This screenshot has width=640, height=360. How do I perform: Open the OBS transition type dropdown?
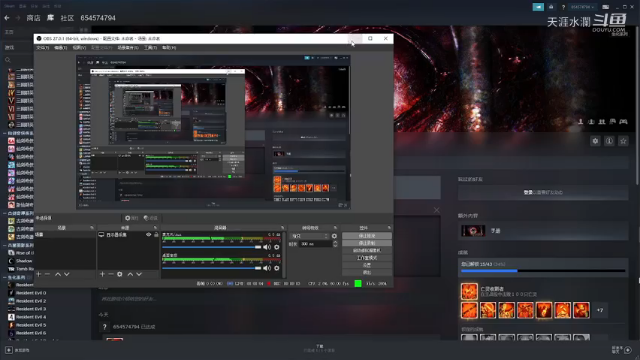click(309, 236)
